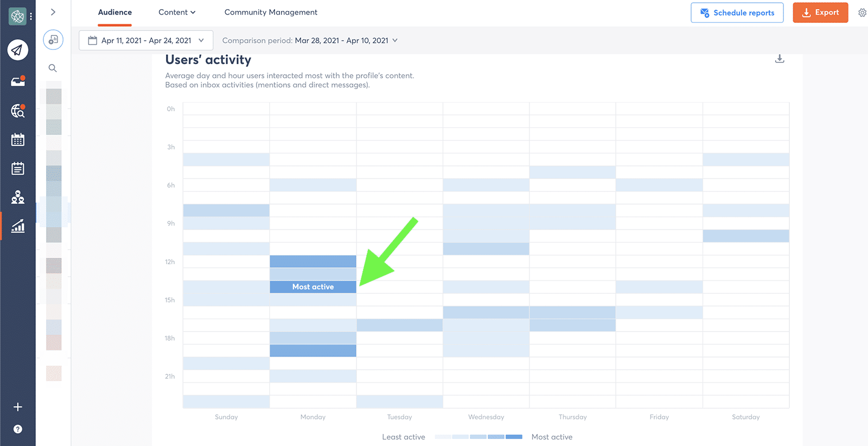Click the Sunday axis label
This screenshot has width=868, height=446.
click(226, 417)
